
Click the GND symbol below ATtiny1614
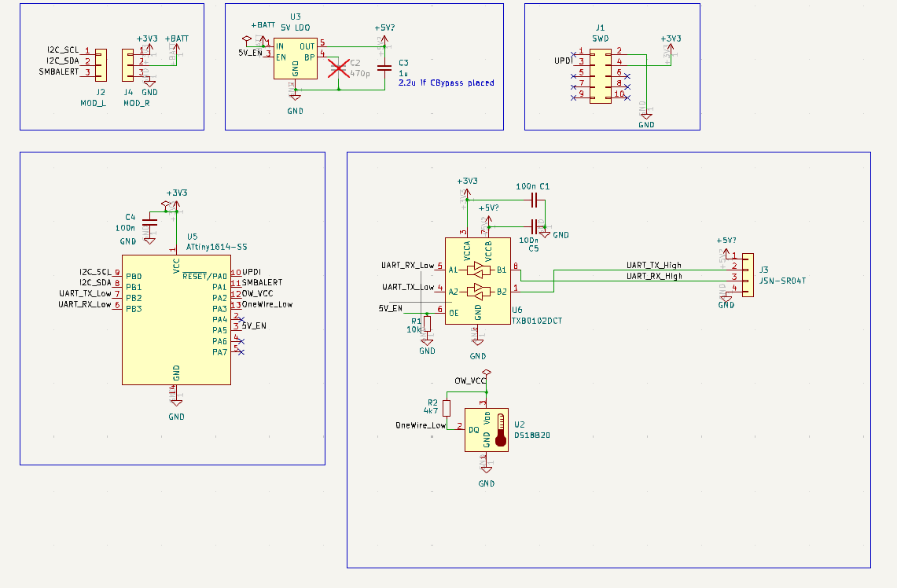click(x=176, y=402)
